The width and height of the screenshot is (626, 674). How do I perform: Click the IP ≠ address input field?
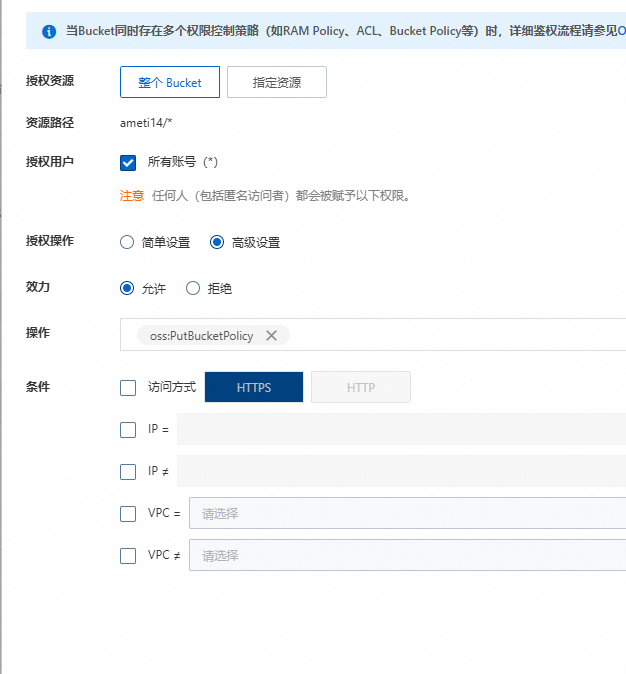(400, 472)
